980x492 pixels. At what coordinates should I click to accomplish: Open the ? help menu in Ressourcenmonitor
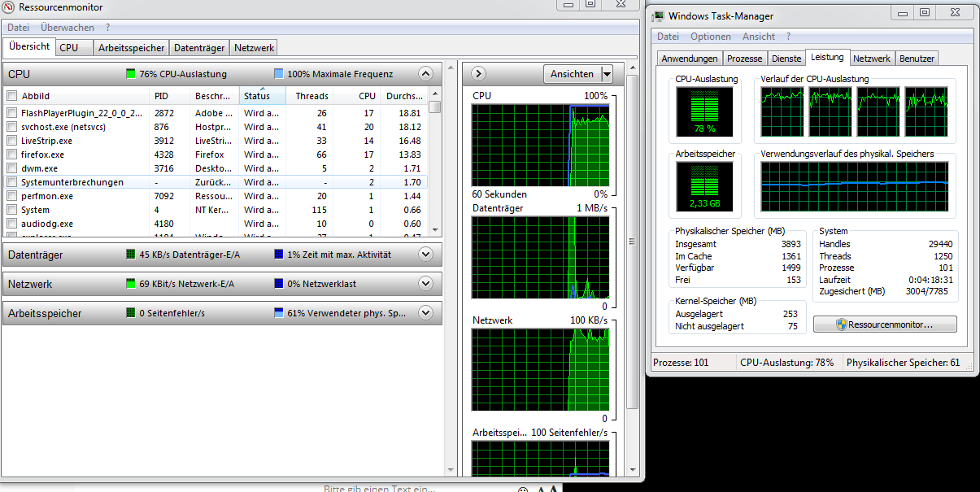(x=108, y=28)
